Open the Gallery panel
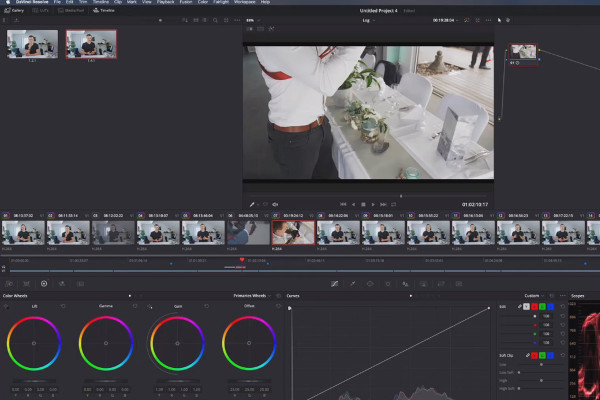 point(14,10)
